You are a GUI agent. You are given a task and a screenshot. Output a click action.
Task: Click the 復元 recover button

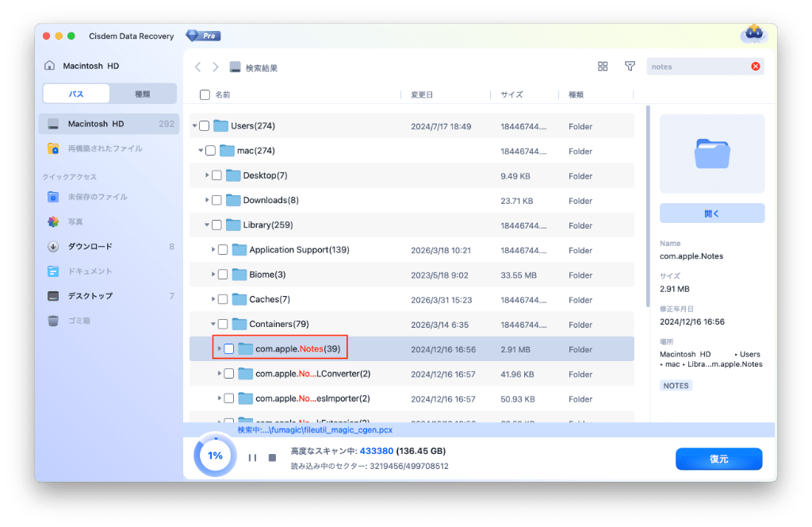point(718,459)
